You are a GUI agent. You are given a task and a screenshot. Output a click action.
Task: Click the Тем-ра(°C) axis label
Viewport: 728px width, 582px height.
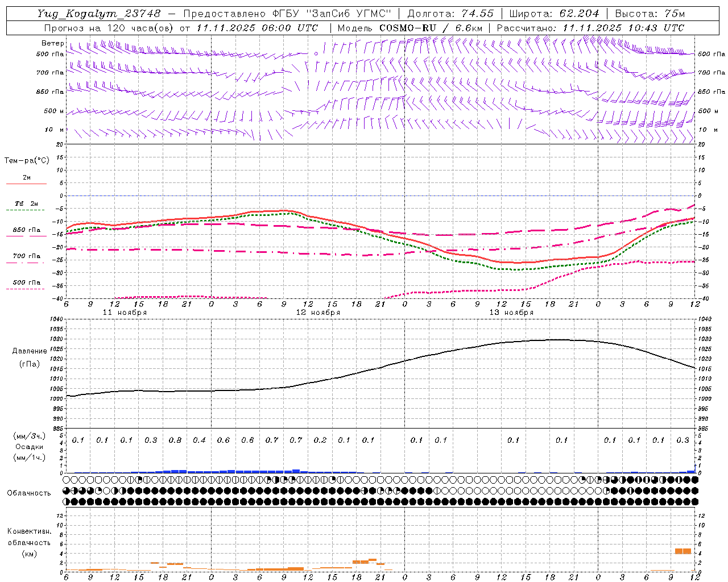[x=27, y=160]
